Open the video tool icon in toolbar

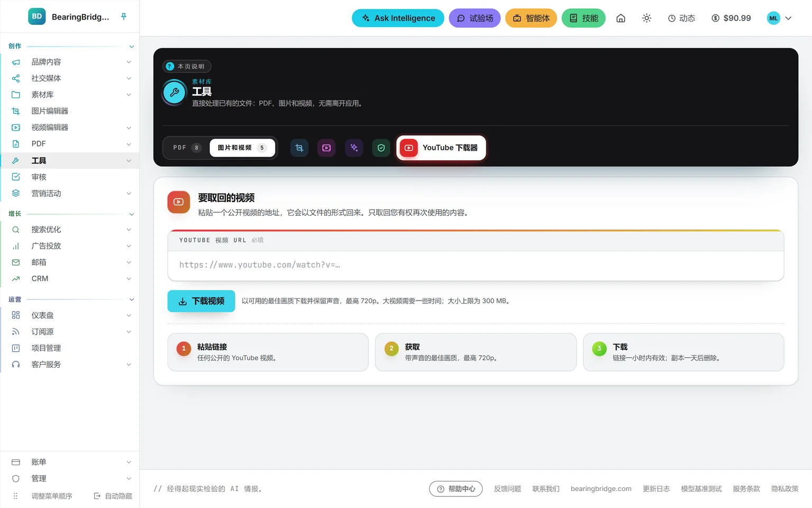327,148
